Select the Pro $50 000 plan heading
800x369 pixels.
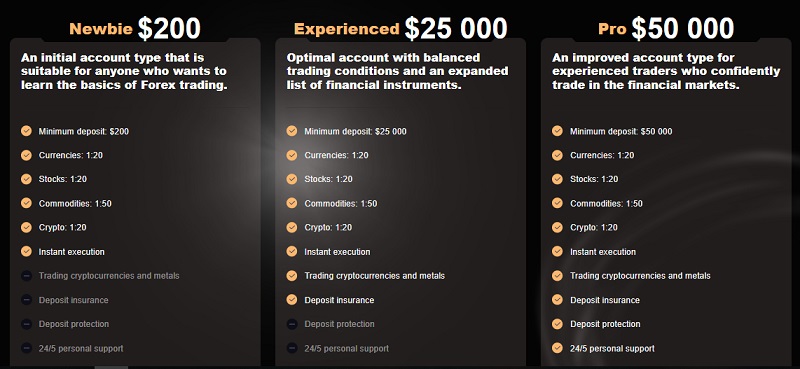[666, 29]
